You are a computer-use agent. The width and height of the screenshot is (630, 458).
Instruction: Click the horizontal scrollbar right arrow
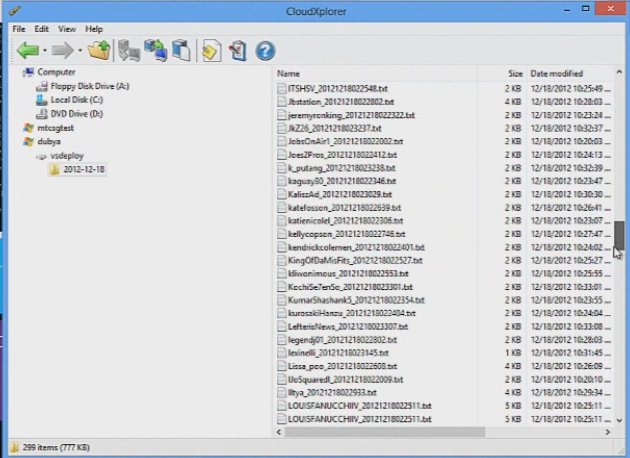[x=608, y=432]
